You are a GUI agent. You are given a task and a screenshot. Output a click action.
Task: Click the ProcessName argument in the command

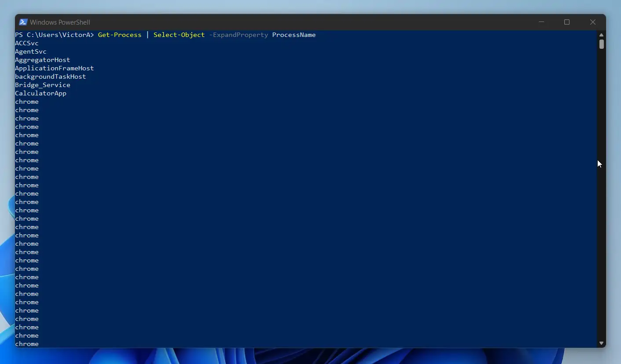coord(294,35)
